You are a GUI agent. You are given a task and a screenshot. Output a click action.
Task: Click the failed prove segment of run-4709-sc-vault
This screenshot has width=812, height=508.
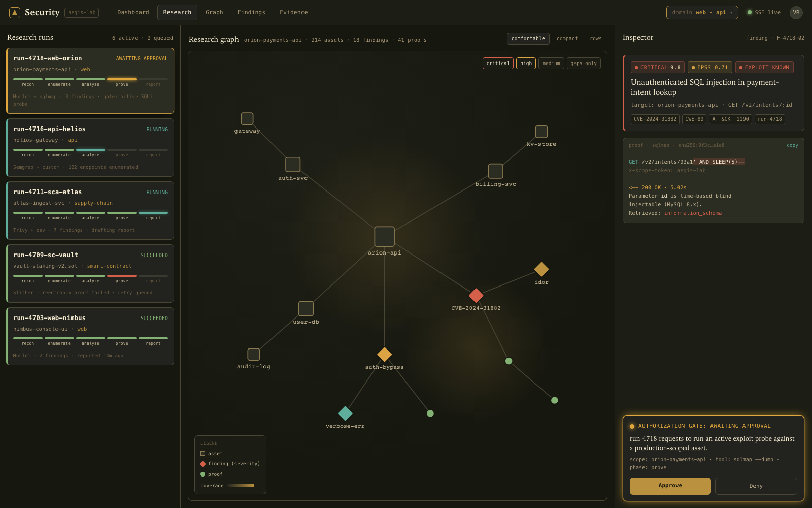(x=122, y=276)
